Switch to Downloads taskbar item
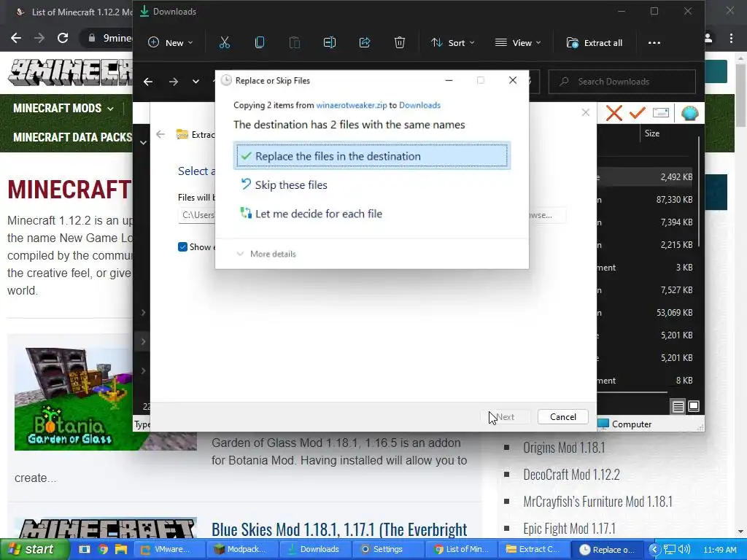747x560 pixels. pos(314,549)
